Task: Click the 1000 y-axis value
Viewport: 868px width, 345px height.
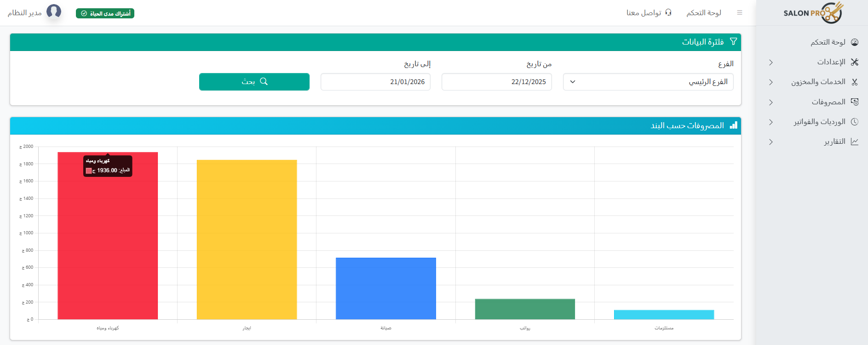Action: [26, 233]
